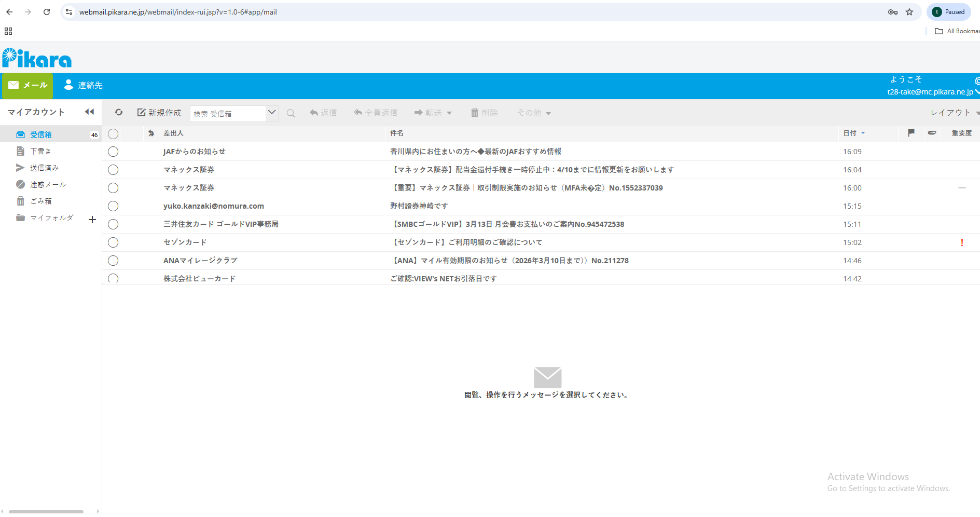
Task: Select the JAFからのお知らせ message checkbox
Action: 113,152
